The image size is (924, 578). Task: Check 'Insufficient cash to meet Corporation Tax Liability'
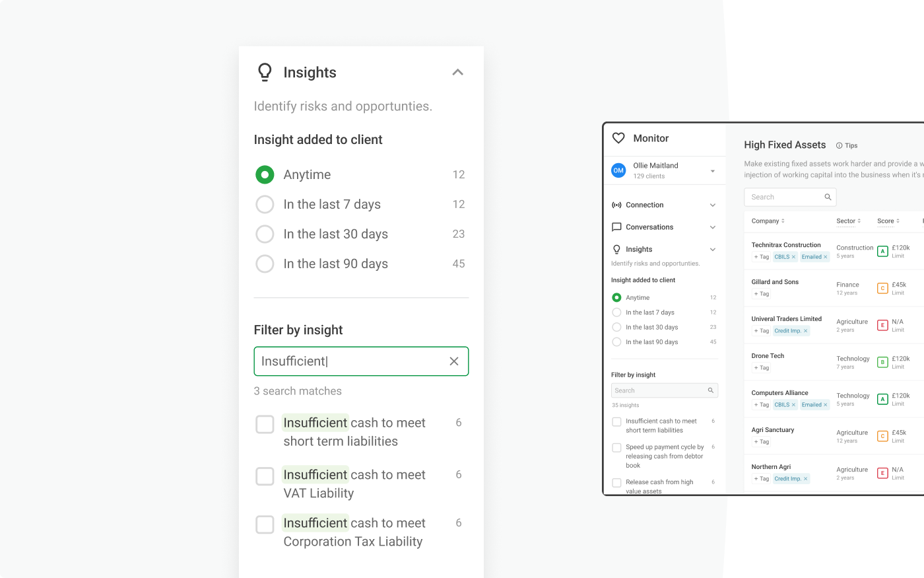265,524
